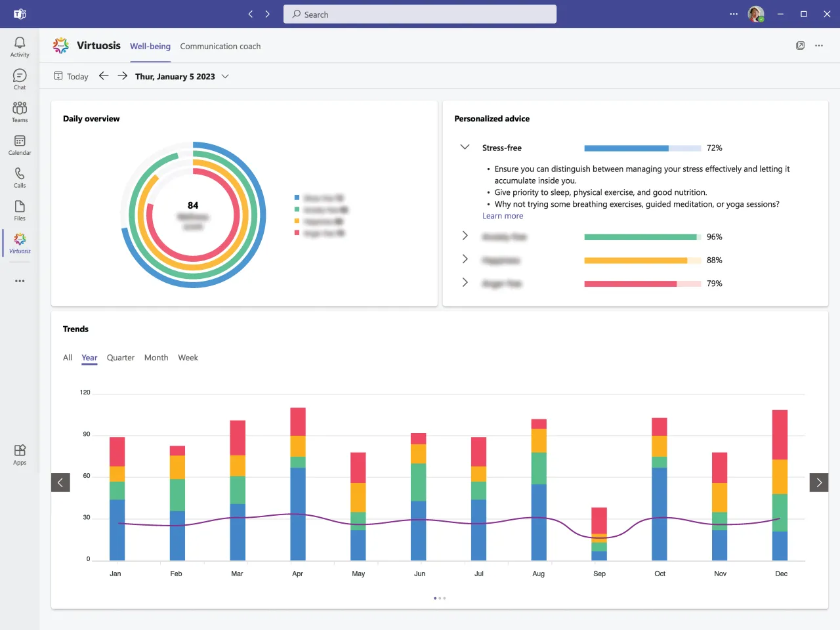Open Settings and more in title bar

734,14
